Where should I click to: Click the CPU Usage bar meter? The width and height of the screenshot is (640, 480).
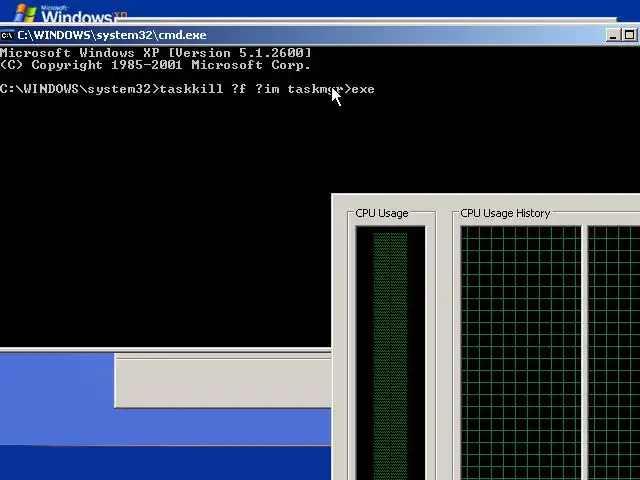391,353
